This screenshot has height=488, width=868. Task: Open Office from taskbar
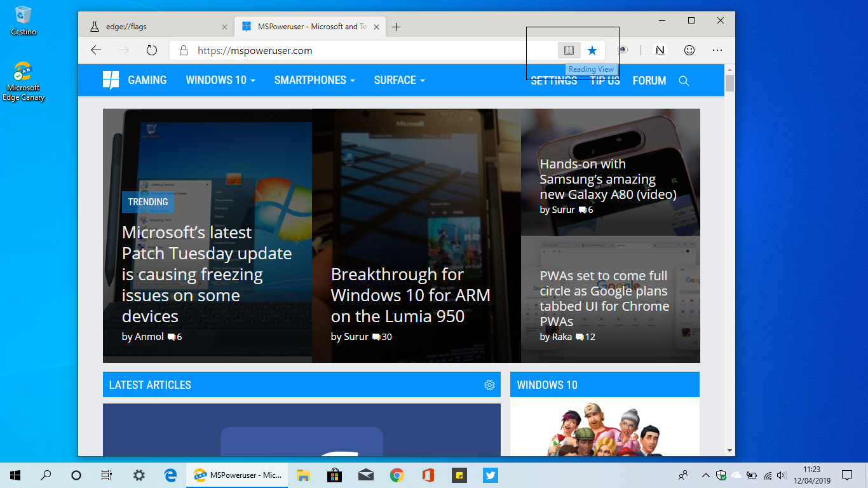click(x=428, y=475)
